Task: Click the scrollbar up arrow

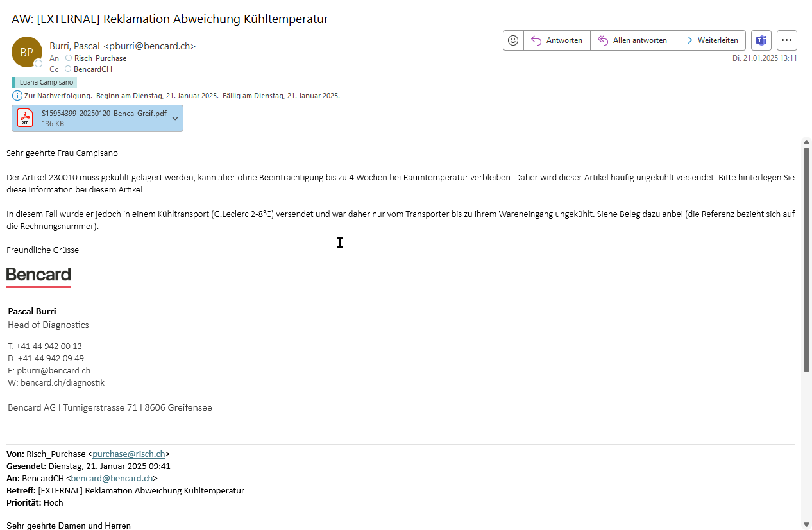Action: 806,142
